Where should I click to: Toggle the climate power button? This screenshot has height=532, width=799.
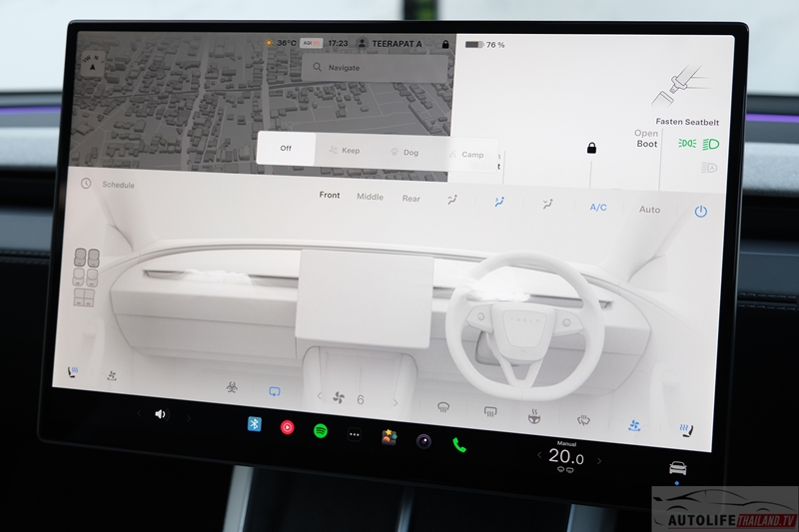pos(701,211)
